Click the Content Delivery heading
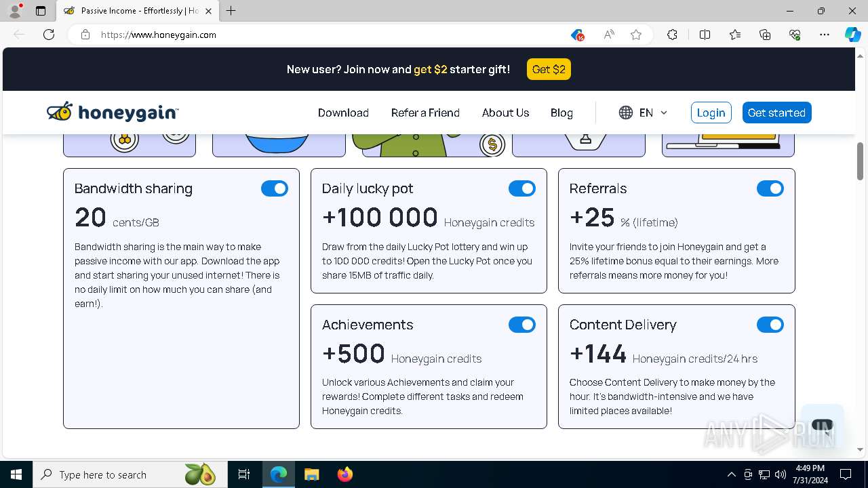Viewport: 868px width, 488px height. (x=623, y=325)
